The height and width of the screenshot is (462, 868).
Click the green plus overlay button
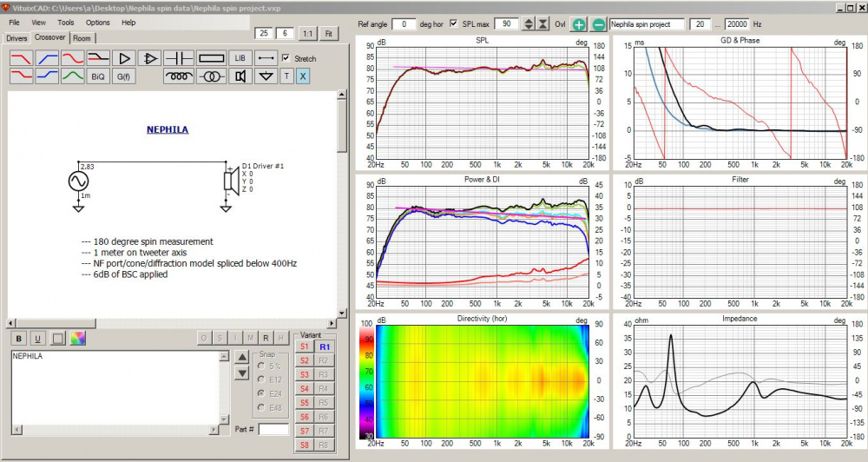[x=579, y=24]
